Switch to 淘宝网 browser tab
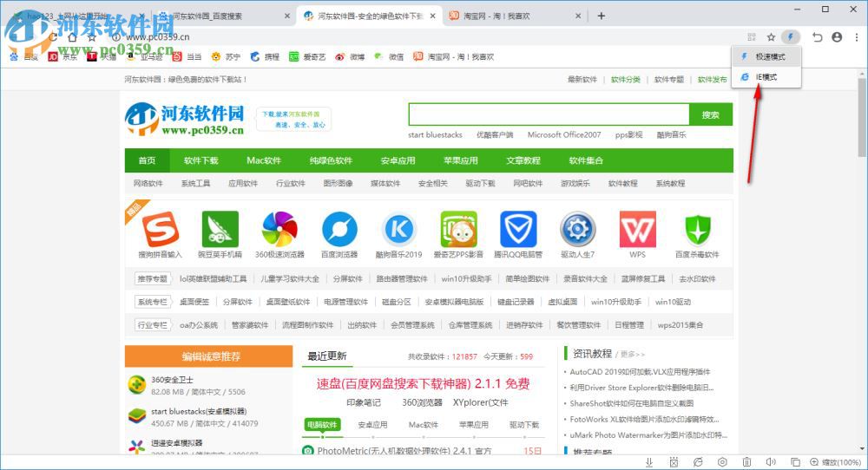 click(x=512, y=16)
